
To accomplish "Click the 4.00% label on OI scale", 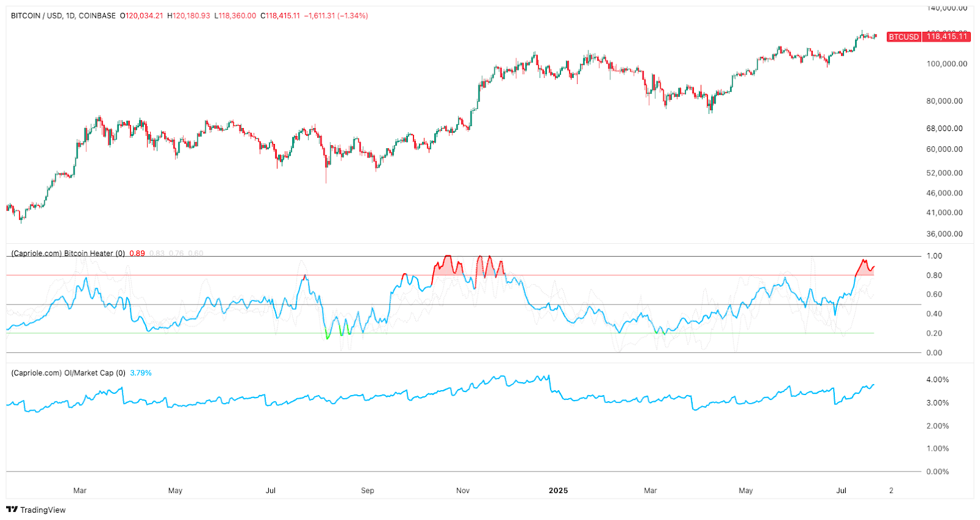I will pos(937,380).
